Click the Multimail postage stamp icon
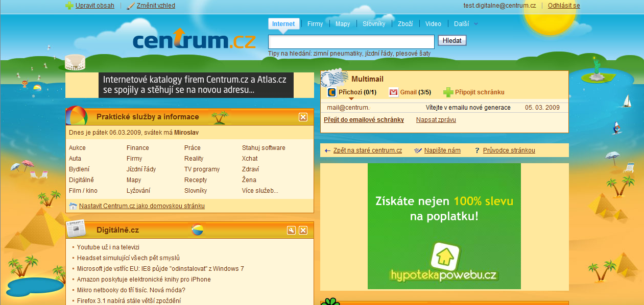The image size is (644, 305). pyautogui.click(x=334, y=78)
